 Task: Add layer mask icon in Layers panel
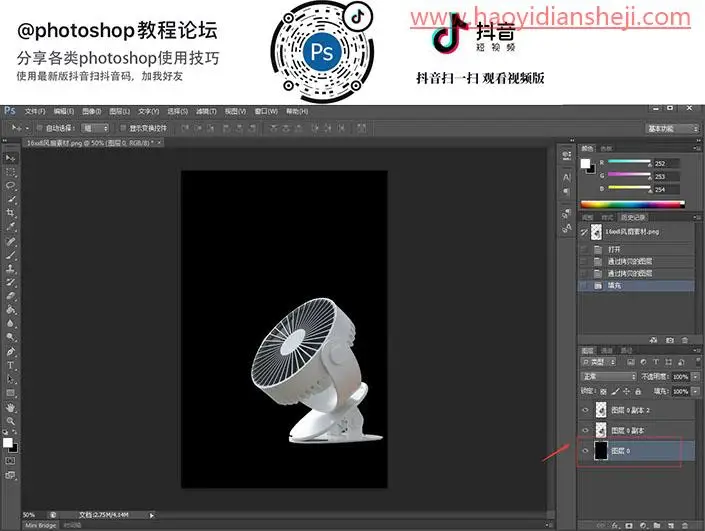629,525
